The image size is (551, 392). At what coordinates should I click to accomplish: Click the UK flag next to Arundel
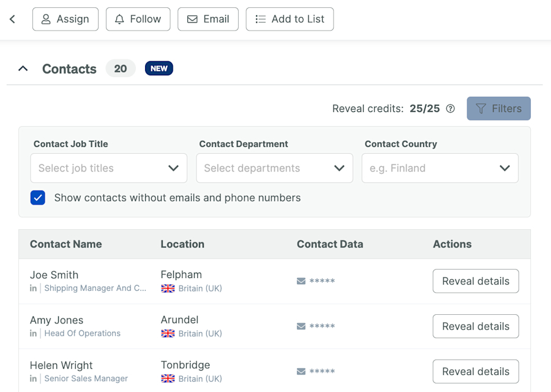168,333
